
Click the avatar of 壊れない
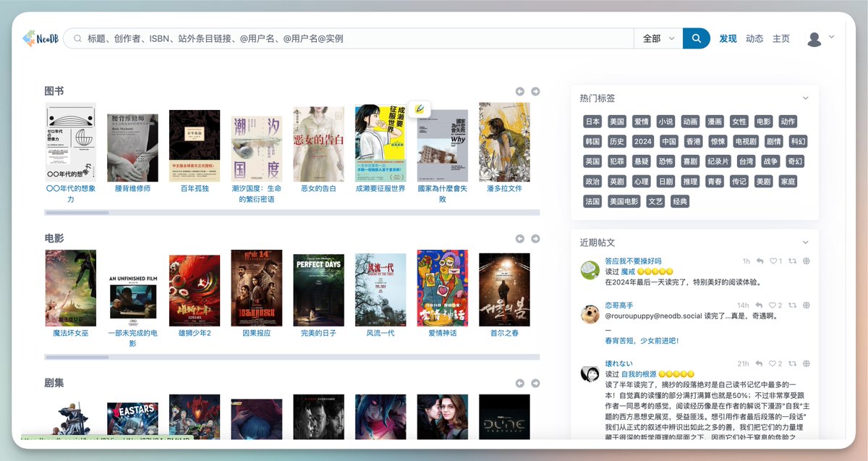590,373
